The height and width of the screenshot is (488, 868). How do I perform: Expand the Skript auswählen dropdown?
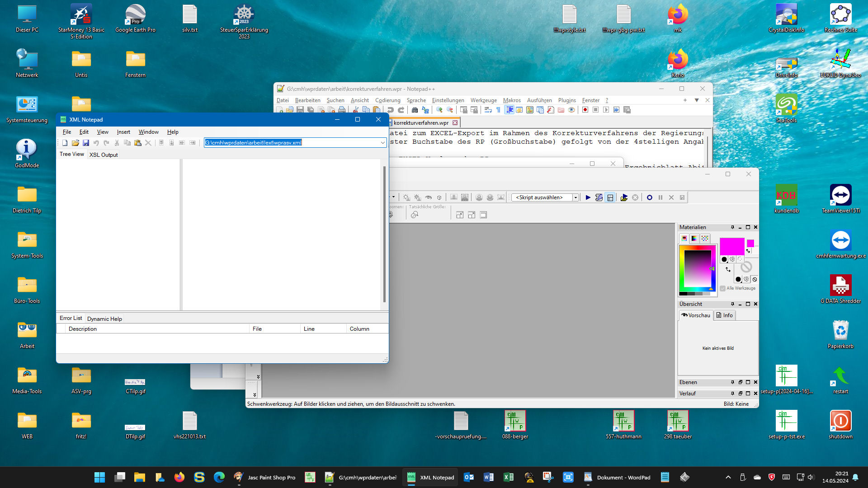[576, 197]
